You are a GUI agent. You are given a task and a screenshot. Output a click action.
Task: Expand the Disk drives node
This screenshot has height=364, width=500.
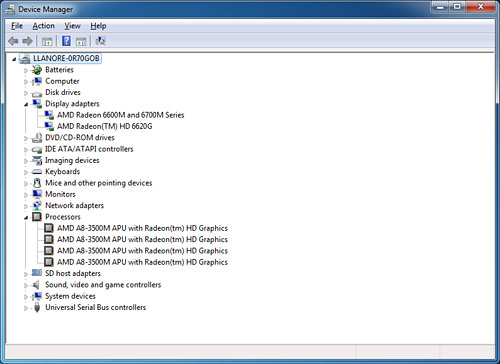click(x=26, y=93)
